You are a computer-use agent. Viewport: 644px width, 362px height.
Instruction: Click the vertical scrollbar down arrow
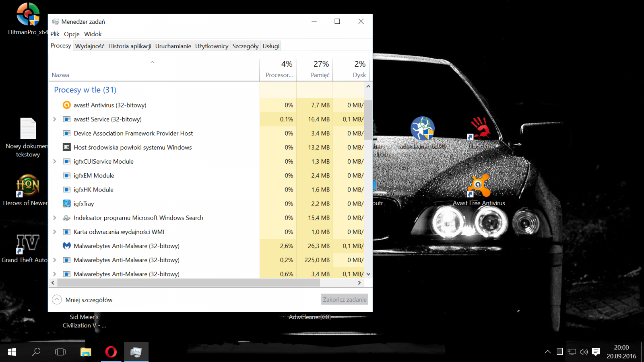(368, 274)
